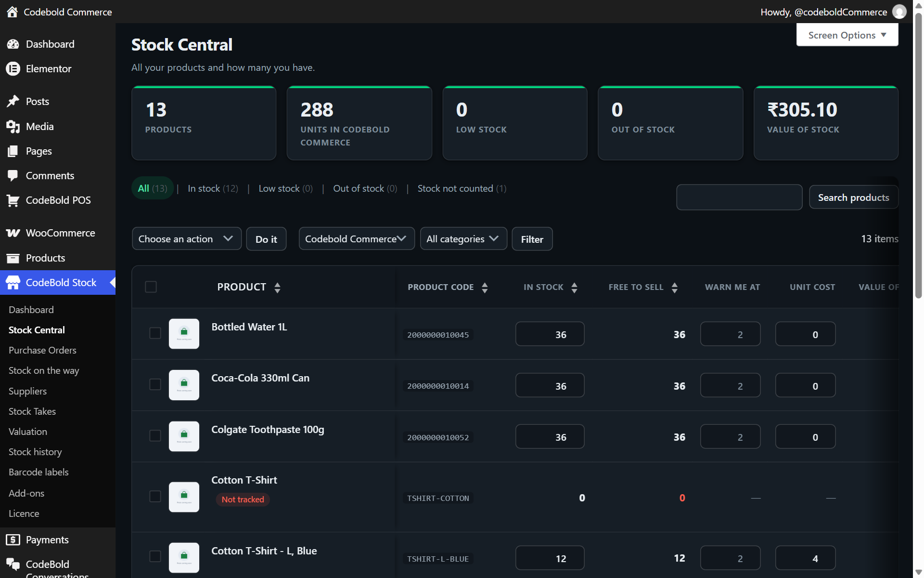The height and width of the screenshot is (578, 924).
Task: Open Add-ons submenu item
Action: 26,493
